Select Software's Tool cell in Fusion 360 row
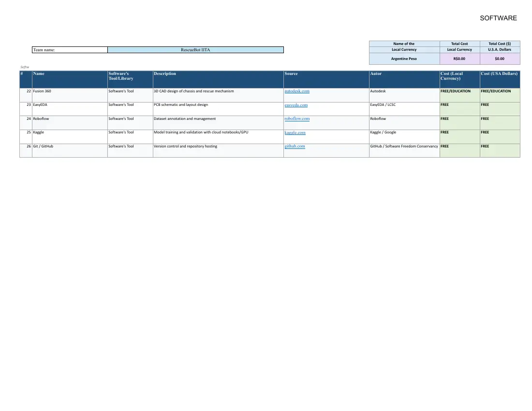532x411 pixels. pos(130,95)
